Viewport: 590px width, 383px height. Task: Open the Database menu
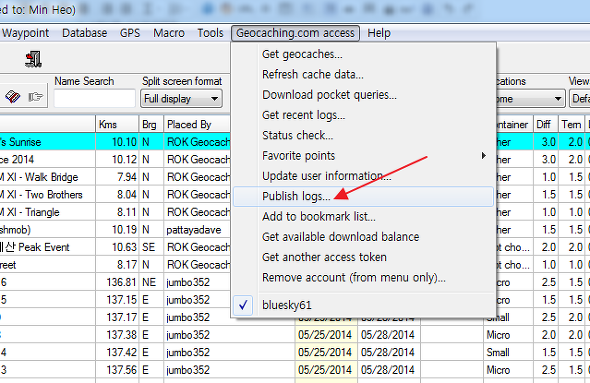(x=84, y=33)
